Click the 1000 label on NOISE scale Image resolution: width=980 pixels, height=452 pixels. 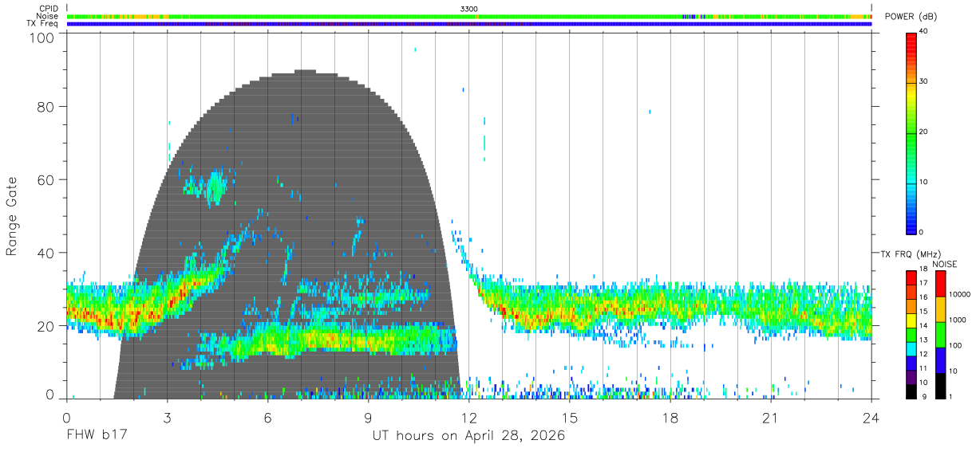pyautogui.click(x=957, y=320)
